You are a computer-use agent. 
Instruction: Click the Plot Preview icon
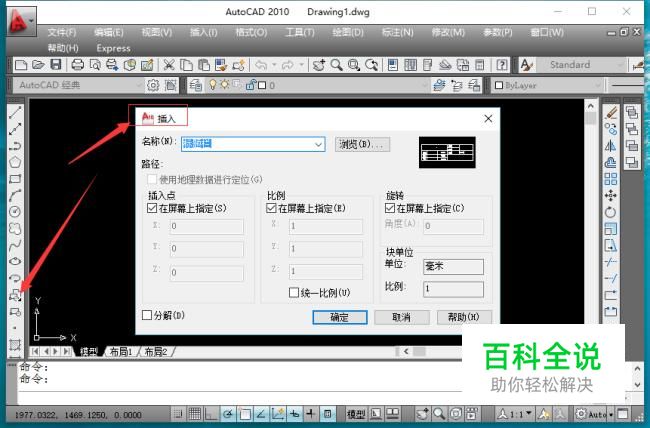click(x=95, y=65)
